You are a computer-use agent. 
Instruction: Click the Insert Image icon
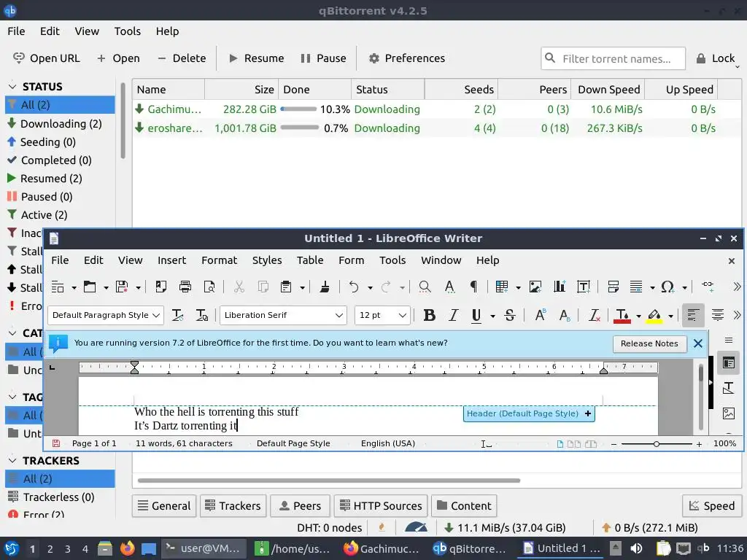click(535, 287)
